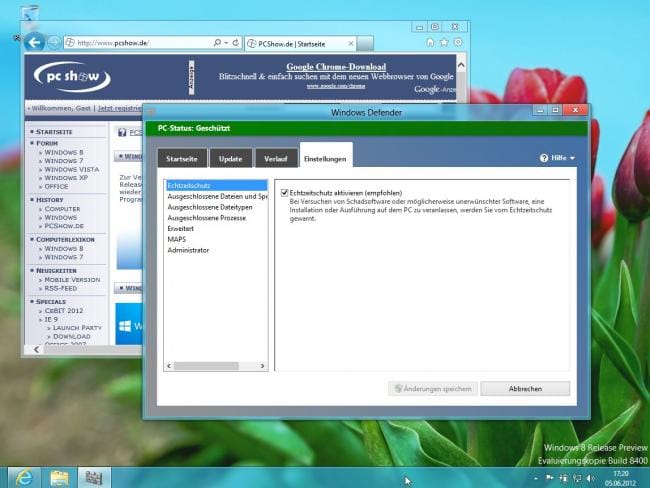Open the Office forum link
This screenshot has width=650, height=488.
[56, 186]
